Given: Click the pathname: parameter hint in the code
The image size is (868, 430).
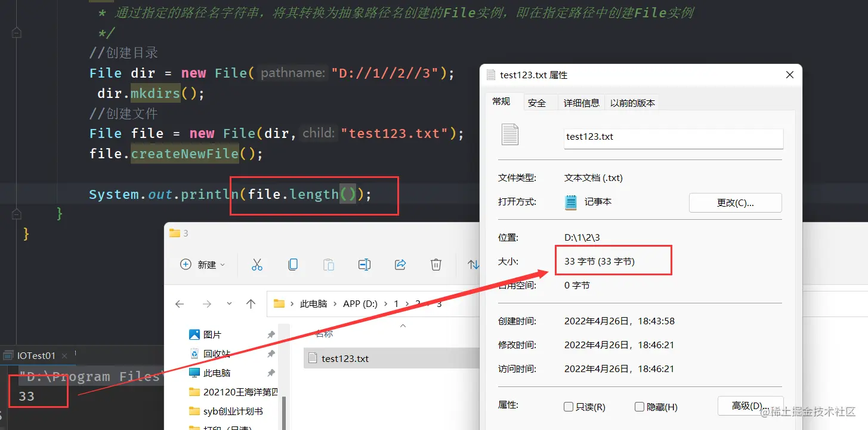Looking at the screenshot, I should pos(293,73).
